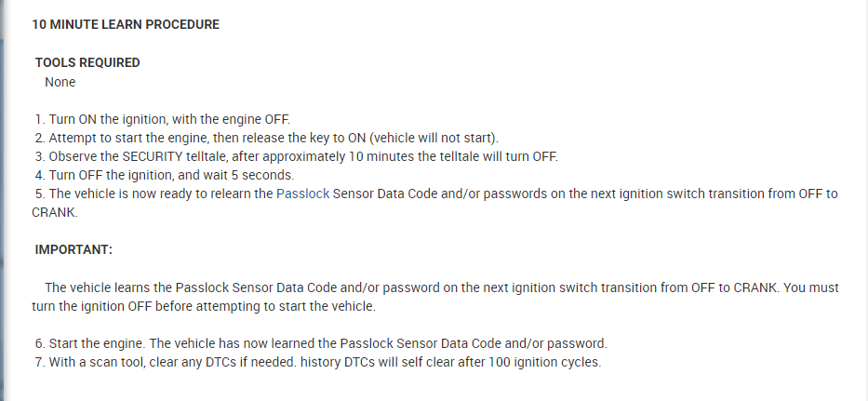Open the blue Passlock link

(303, 194)
